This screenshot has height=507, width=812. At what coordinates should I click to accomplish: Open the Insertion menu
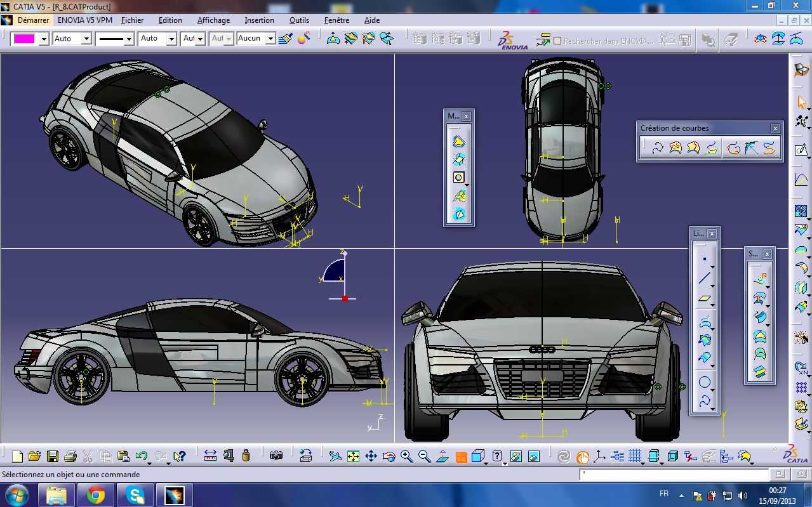[259, 20]
